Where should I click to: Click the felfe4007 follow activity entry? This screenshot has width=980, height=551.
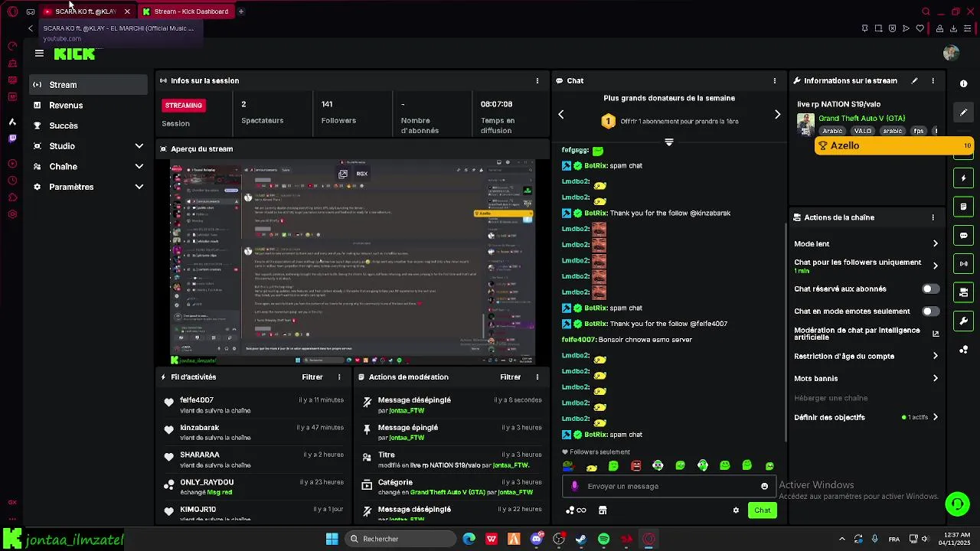click(255, 406)
